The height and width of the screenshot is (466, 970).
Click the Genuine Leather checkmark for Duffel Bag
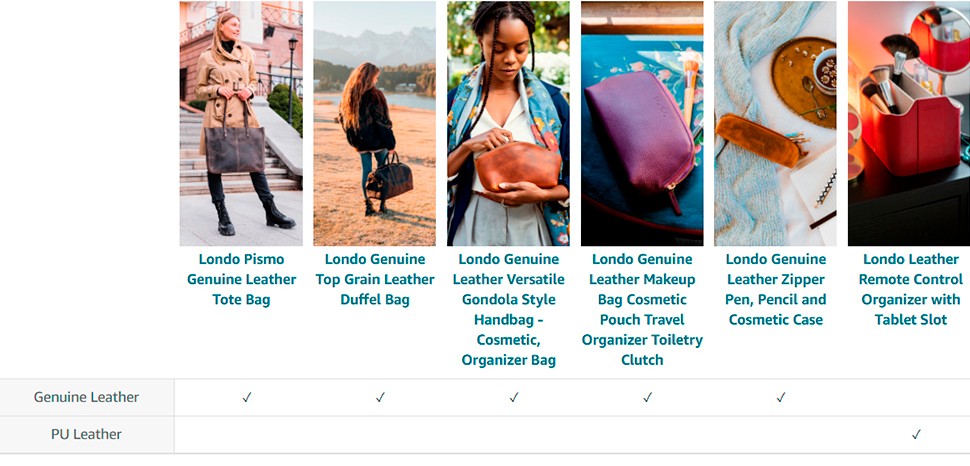point(380,397)
